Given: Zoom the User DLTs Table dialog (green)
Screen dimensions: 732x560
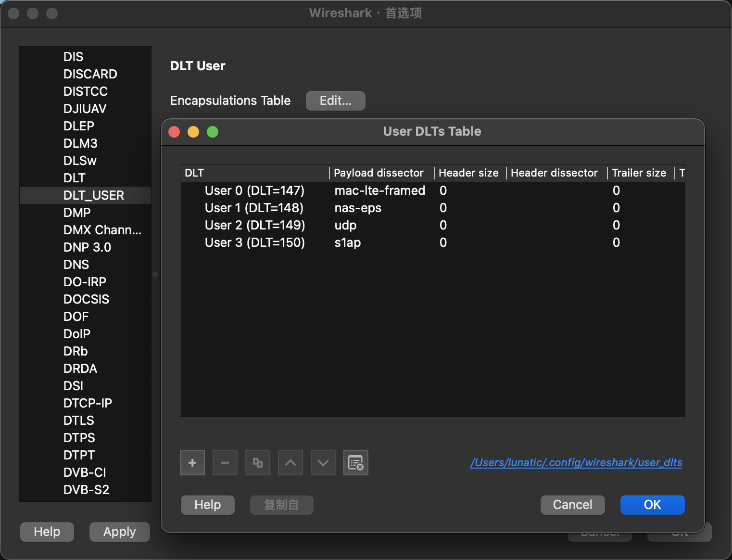Looking at the screenshot, I should (x=213, y=132).
